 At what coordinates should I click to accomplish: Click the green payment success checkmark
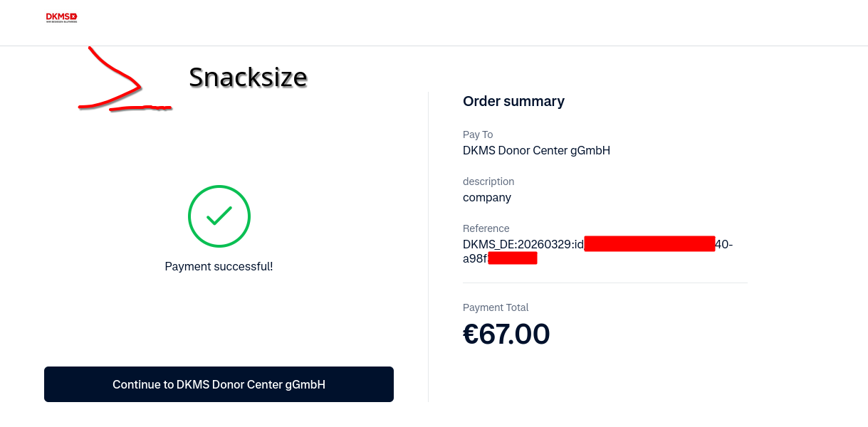point(219,216)
